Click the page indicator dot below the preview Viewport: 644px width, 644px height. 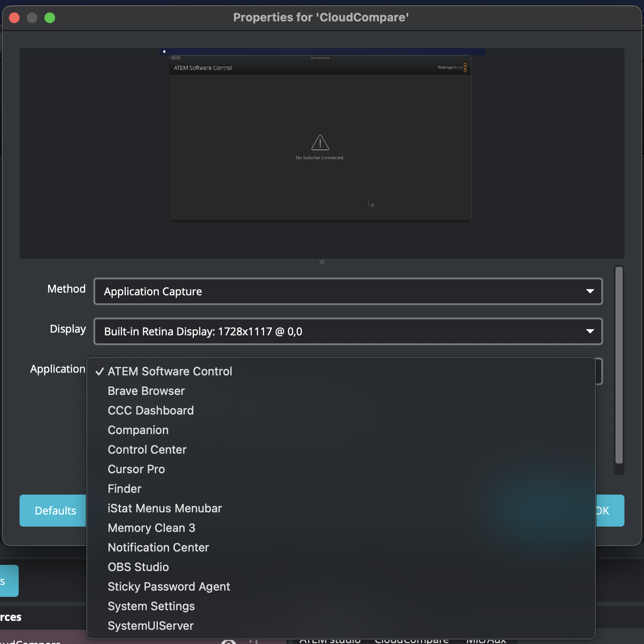(x=322, y=262)
